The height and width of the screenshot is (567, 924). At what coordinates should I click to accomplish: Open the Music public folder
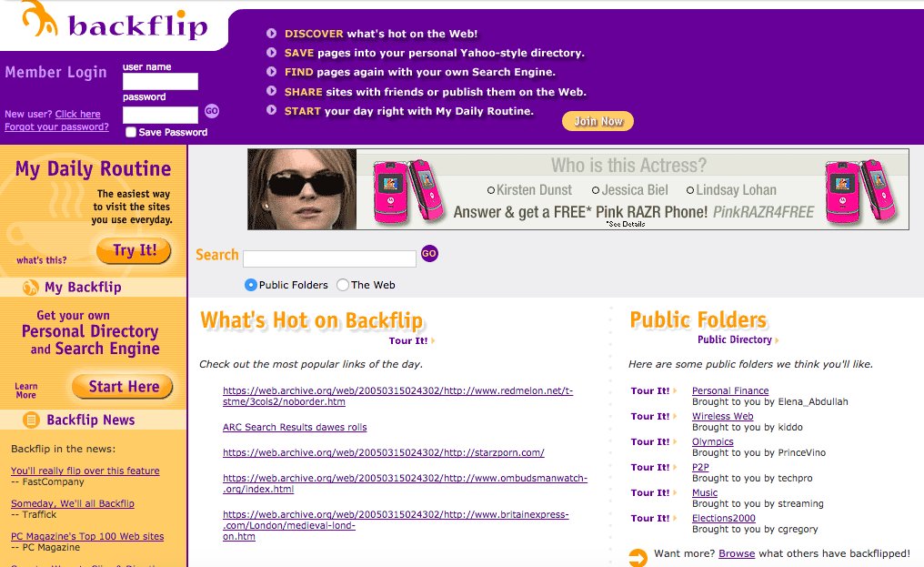point(705,492)
